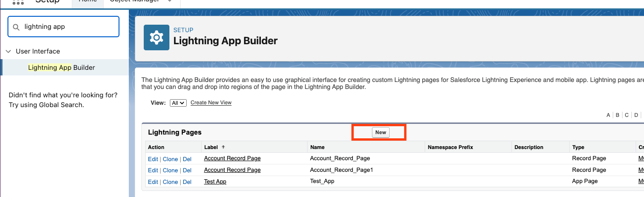
Task: Click the App Page type cell
Action: coord(585,182)
